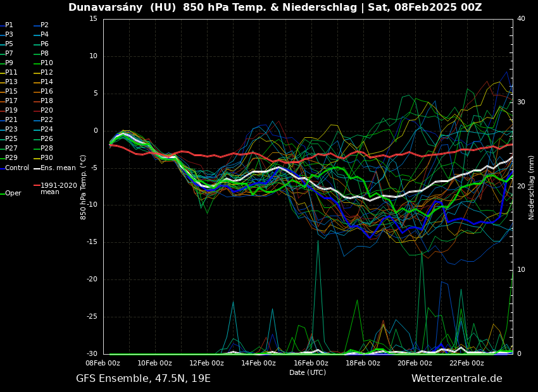Select the 1991-2020 mean legend entry
This screenshot has width=538, height=392.
tap(58, 188)
